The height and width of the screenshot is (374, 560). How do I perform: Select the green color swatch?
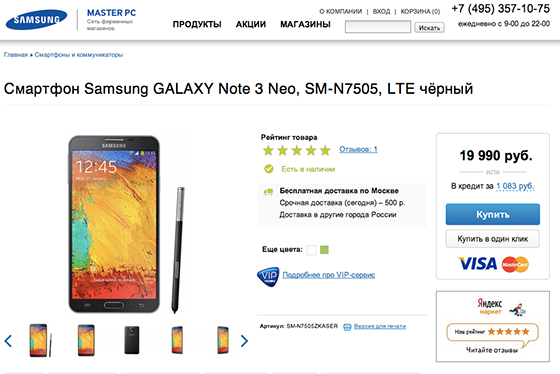point(324,250)
